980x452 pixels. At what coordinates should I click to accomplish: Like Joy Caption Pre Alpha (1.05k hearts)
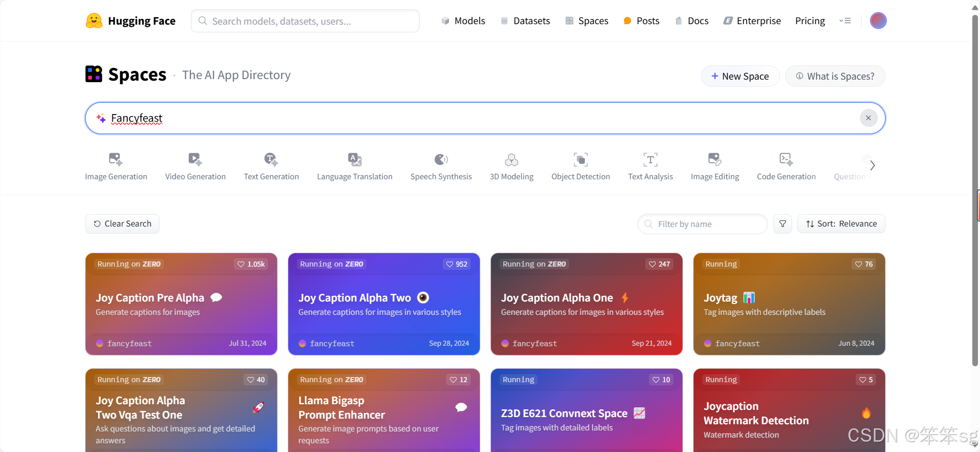click(x=251, y=264)
